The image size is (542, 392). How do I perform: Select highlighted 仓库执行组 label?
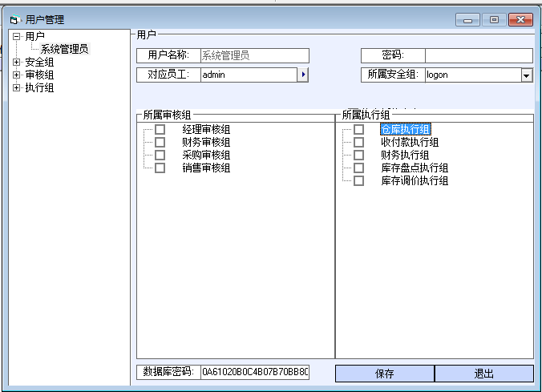tap(406, 129)
